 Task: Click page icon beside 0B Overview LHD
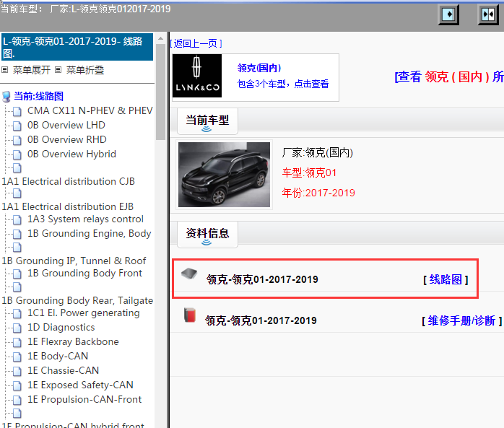(x=17, y=126)
